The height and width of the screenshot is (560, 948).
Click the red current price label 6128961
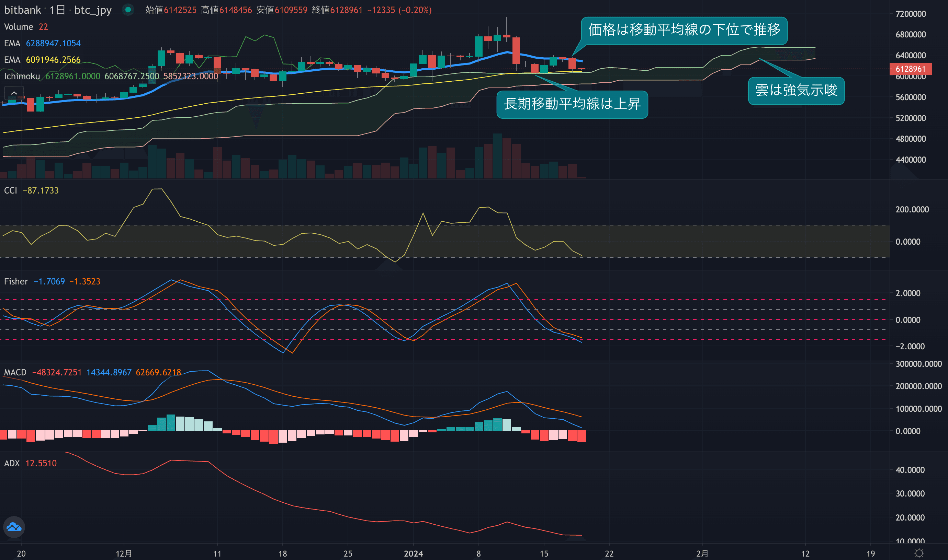point(910,69)
